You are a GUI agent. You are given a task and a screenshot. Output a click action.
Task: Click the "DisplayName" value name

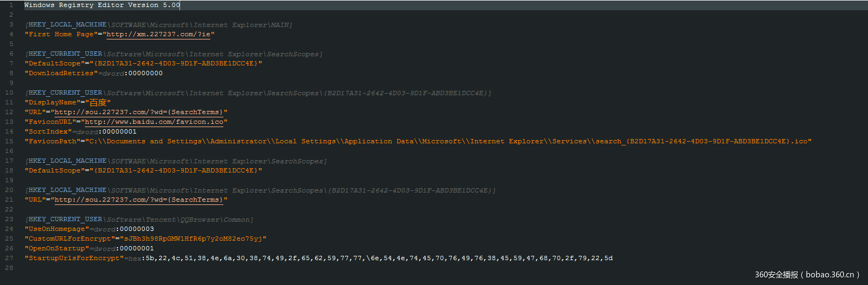52,103
